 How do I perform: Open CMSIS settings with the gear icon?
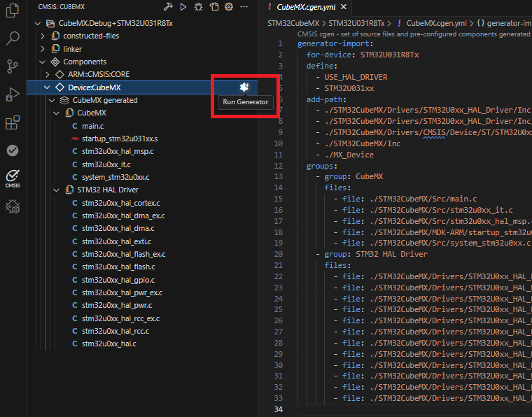point(229,6)
